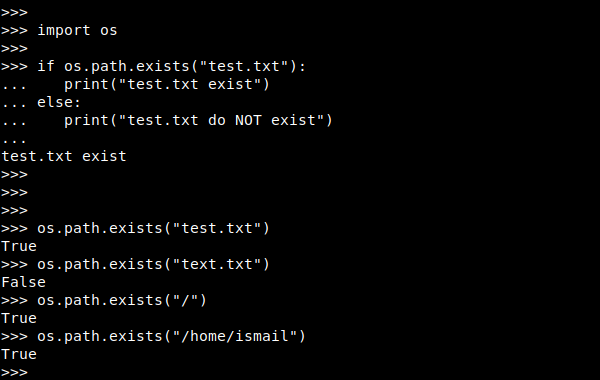Click the 'else:' keyword line

point(59,102)
